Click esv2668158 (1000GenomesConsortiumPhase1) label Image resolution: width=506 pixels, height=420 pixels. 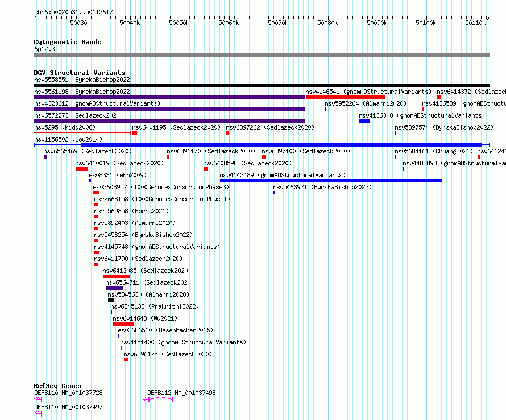[x=163, y=199]
